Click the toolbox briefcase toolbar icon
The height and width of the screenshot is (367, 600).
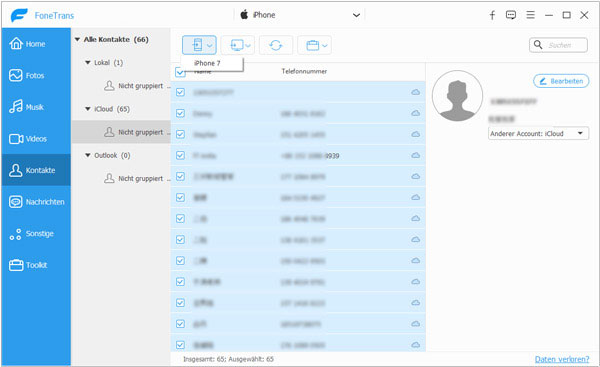(x=313, y=46)
